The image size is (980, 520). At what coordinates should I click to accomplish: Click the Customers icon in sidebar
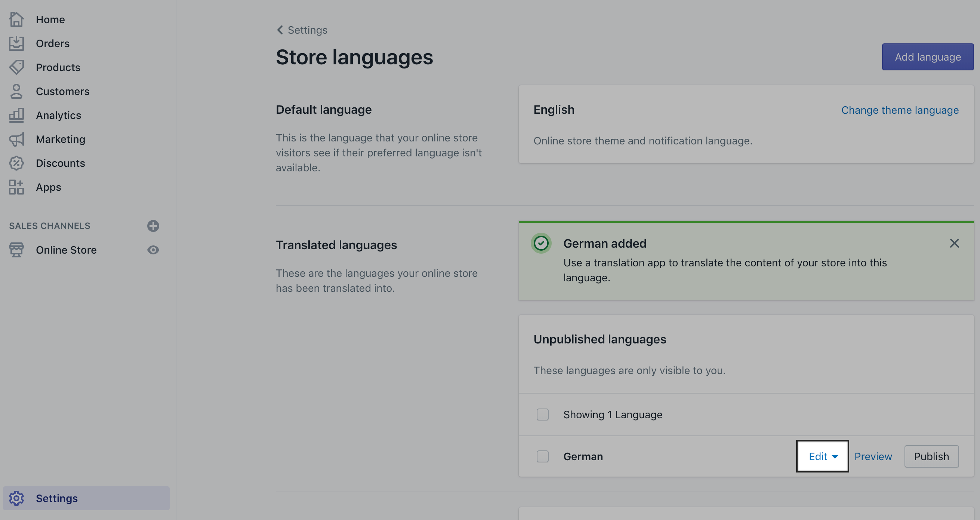click(x=17, y=91)
